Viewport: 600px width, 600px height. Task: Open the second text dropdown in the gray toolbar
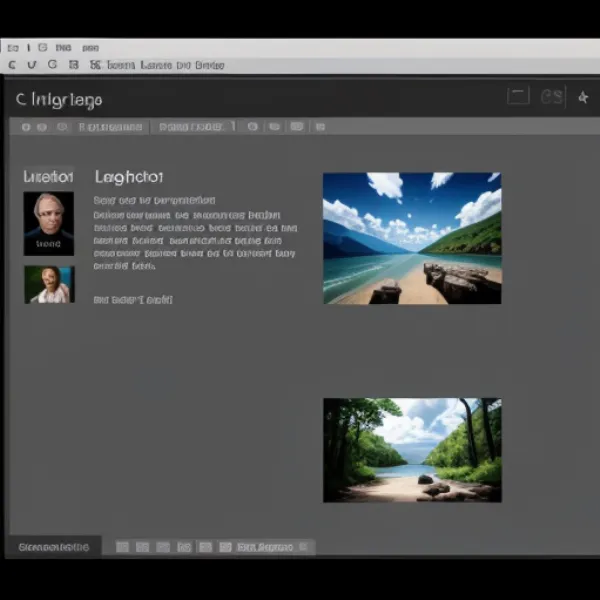tap(197, 127)
